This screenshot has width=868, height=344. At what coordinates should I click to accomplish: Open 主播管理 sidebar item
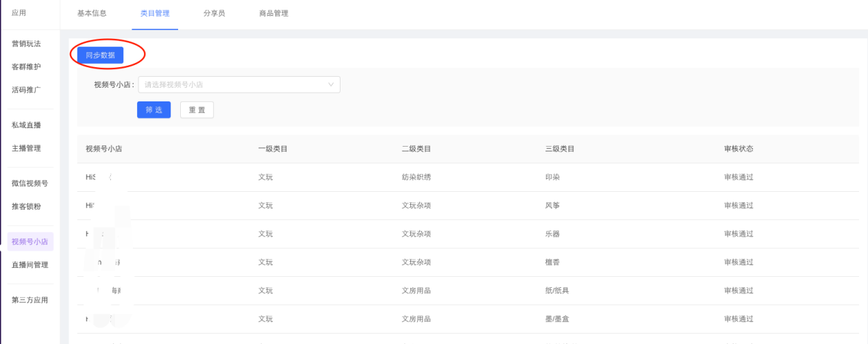(26, 148)
